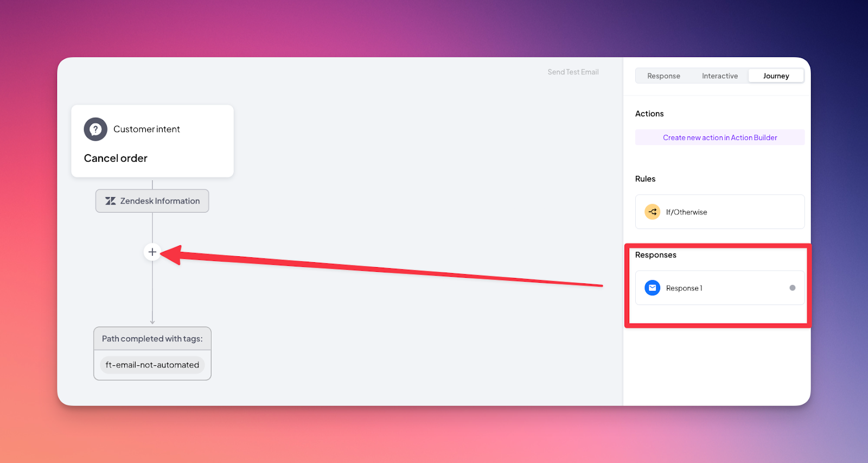Click the gray status dot on Response 1

click(x=793, y=288)
